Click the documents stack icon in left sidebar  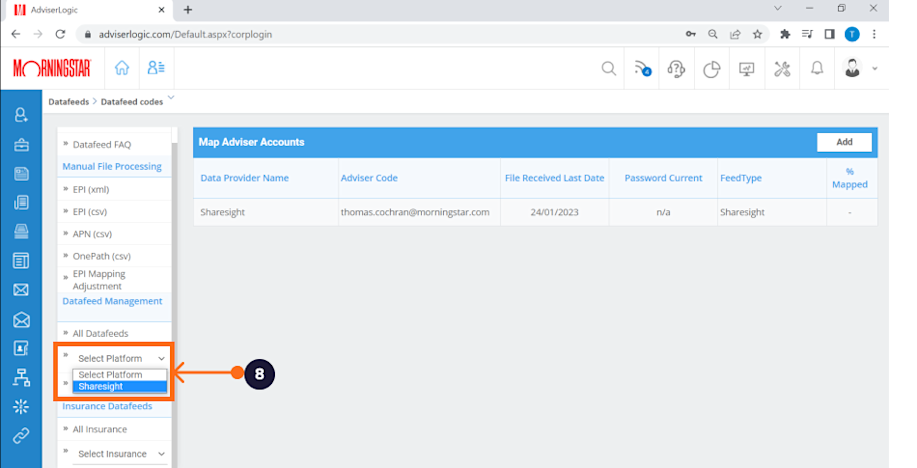[x=21, y=202]
